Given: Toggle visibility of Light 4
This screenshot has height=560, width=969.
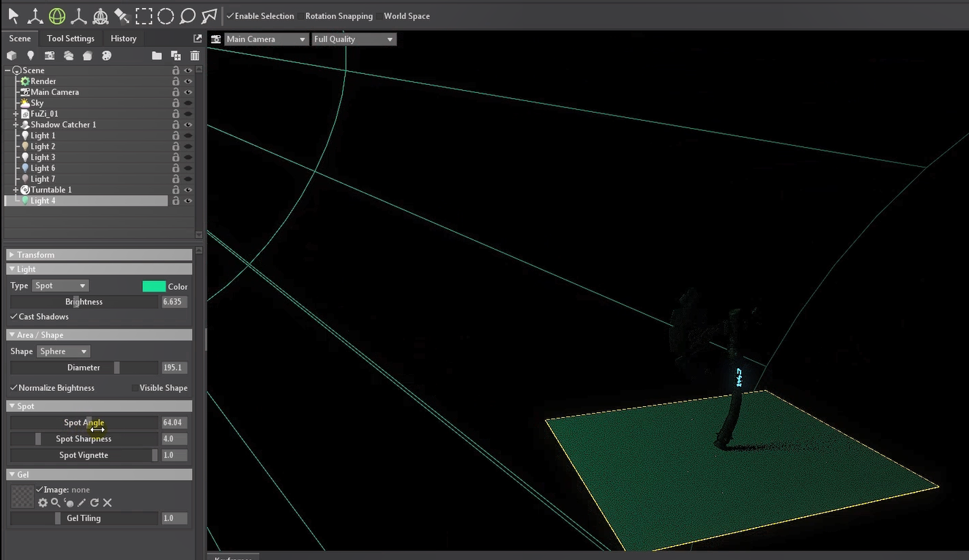Looking at the screenshot, I should [x=188, y=201].
